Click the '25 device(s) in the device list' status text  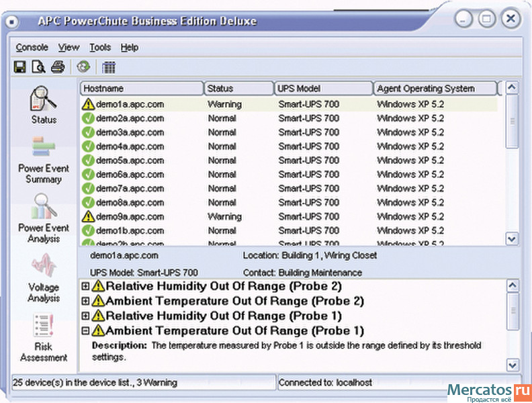tap(95, 383)
